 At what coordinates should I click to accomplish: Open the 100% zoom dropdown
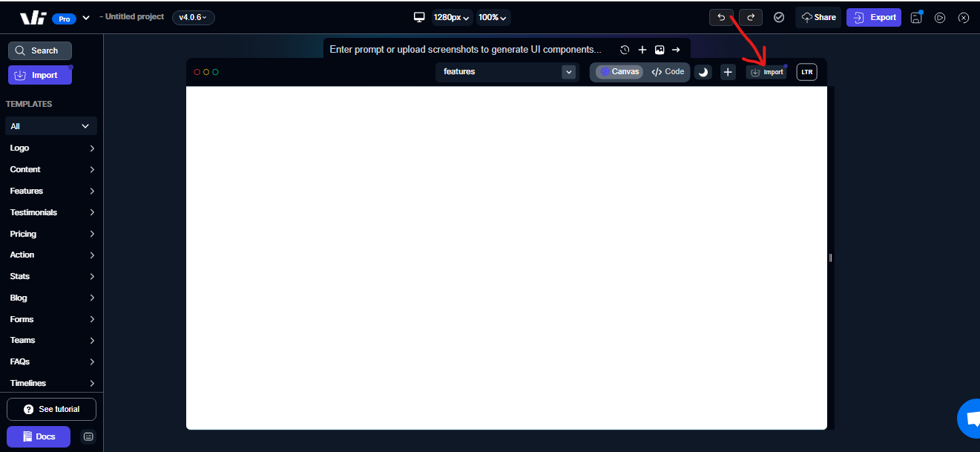pos(493,17)
